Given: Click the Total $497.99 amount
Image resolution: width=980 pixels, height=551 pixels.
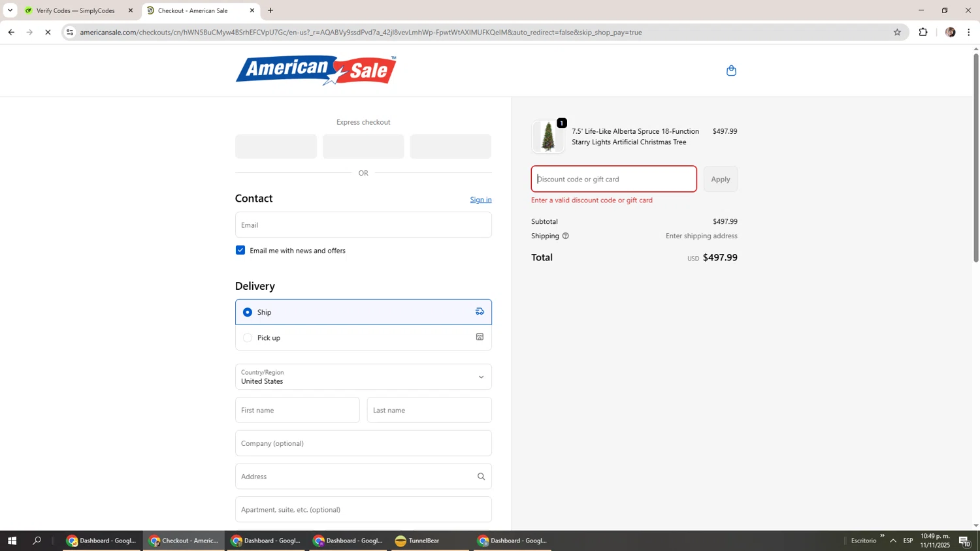Looking at the screenshot, I should (720, 257).
